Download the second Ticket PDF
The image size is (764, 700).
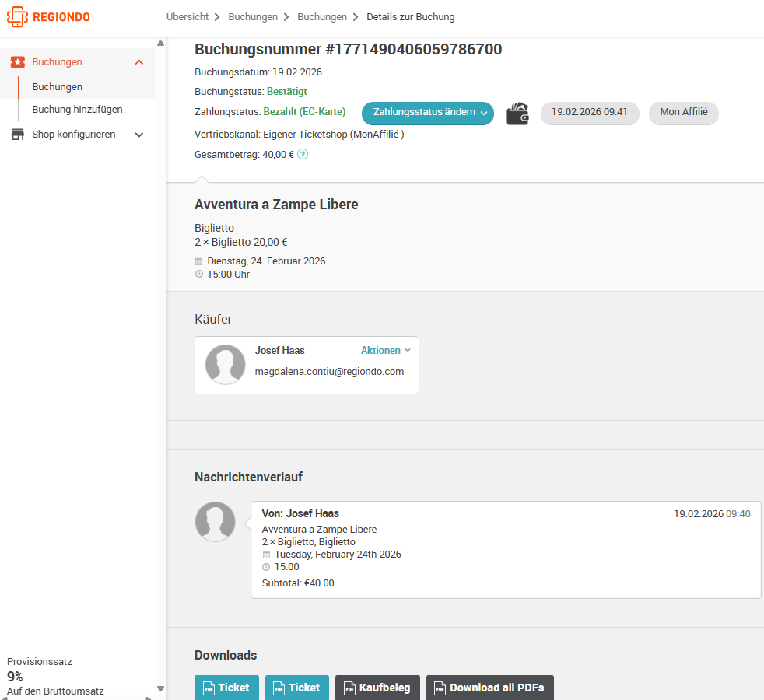(297, 688)
